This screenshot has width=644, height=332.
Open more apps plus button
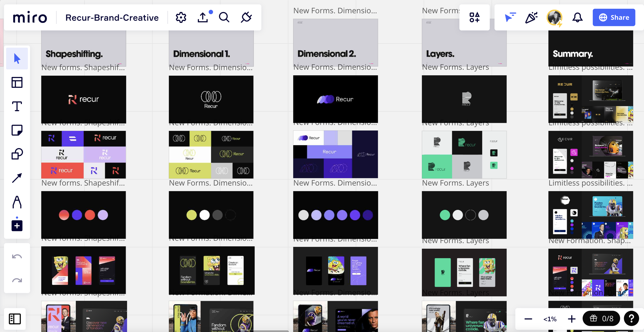(17, 226)
